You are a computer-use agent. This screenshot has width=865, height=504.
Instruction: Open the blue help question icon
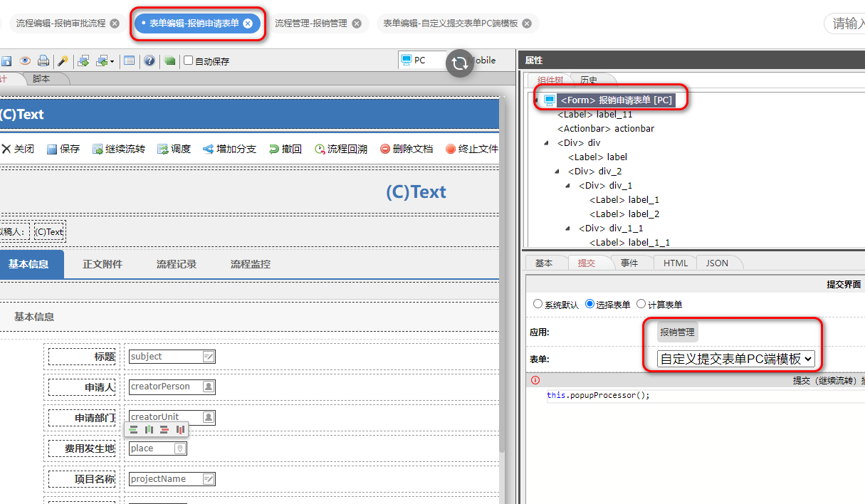(150, 61)
